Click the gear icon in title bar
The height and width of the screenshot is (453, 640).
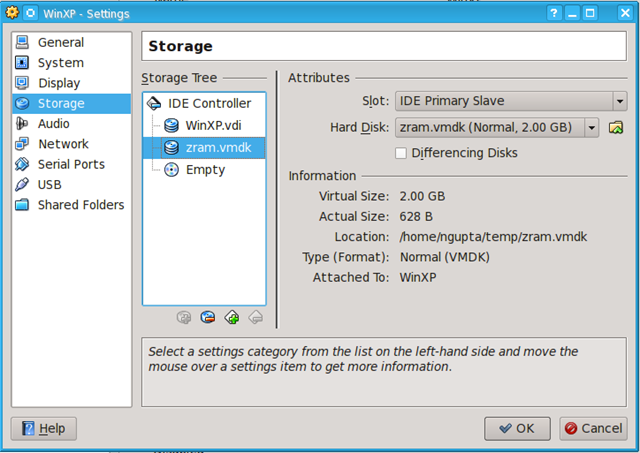(x=12, y=13)
